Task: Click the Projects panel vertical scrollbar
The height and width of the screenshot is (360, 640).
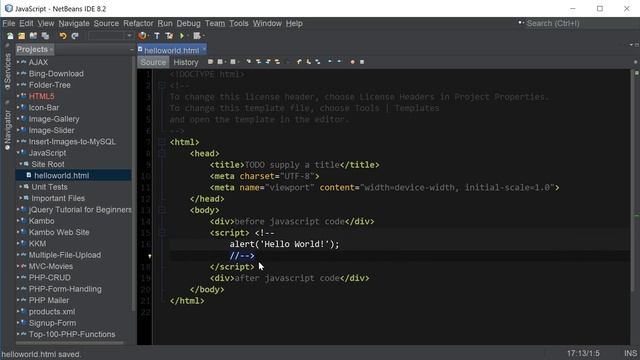Action: pos(134,184)
